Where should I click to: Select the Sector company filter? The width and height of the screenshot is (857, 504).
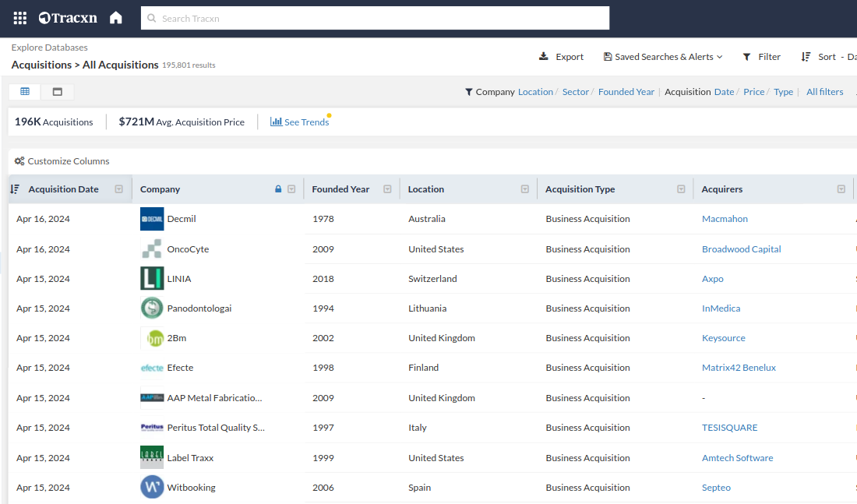click(576, 92)
